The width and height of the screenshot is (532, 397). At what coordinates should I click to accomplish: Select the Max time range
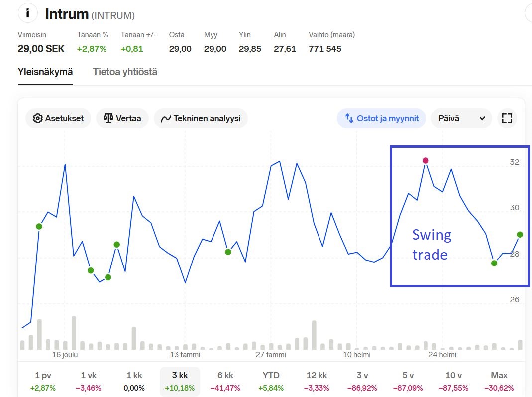coord(499,381)
